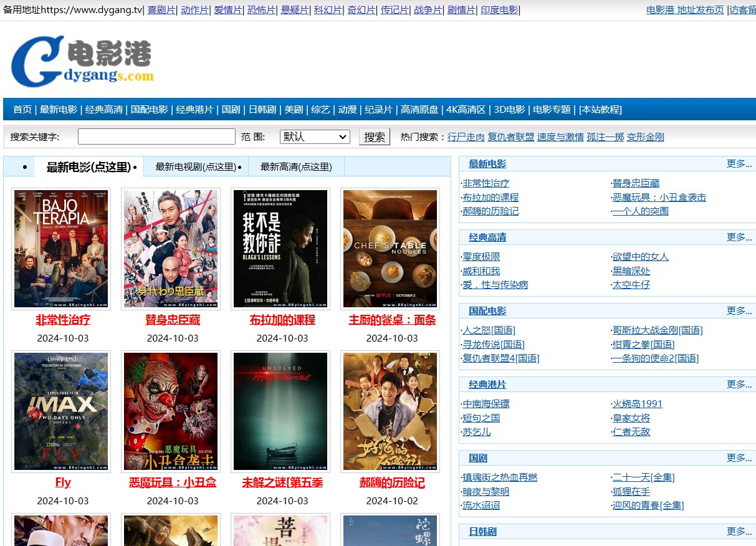Click 更多... in the 国剧 sidebar panel
The image size is (756, 546).
pyautogui.click(x=739, y=458)
